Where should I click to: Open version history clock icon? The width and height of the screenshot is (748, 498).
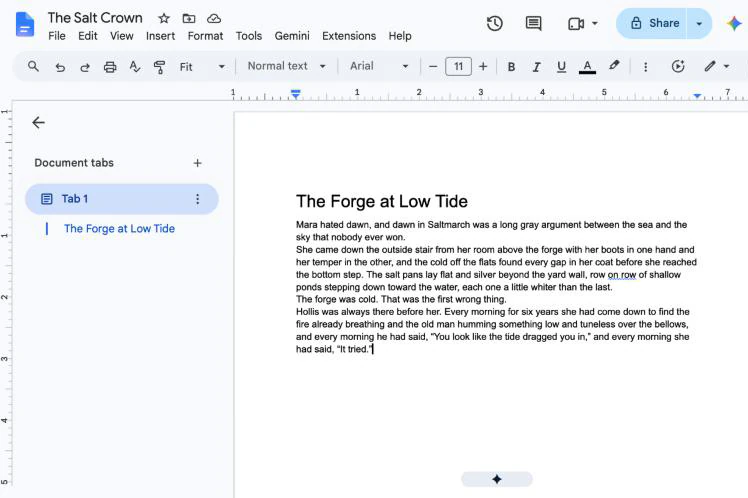(x=495, y=23)
